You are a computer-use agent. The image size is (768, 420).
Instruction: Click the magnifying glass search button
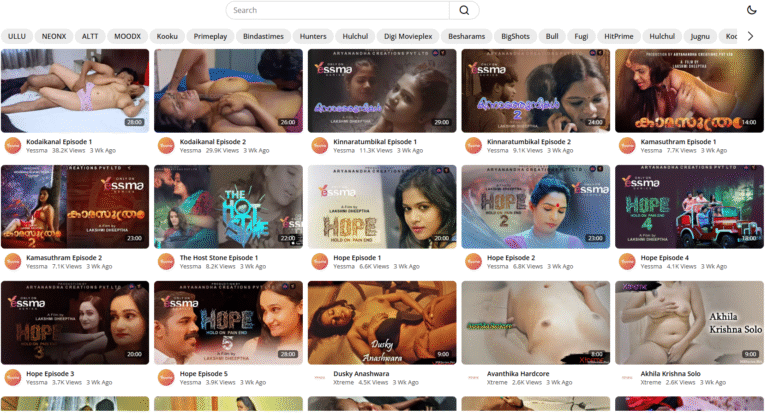pyautogui.click(x=463, y=10)
